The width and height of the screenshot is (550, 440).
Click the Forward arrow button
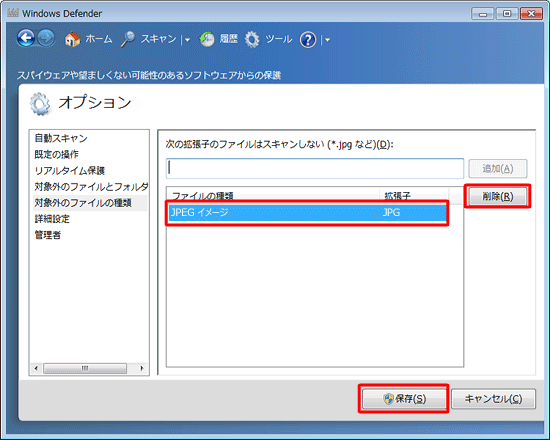pos(46,38)
